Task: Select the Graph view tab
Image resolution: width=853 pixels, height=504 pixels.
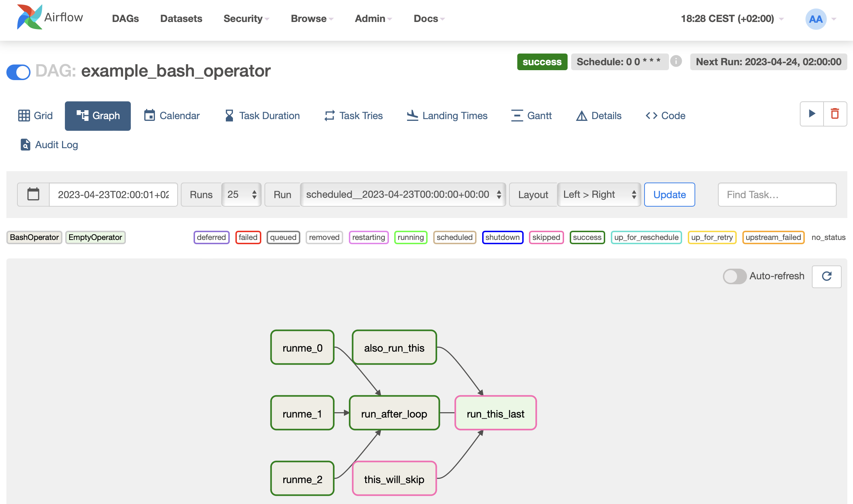Action: [x=98, y=116]
